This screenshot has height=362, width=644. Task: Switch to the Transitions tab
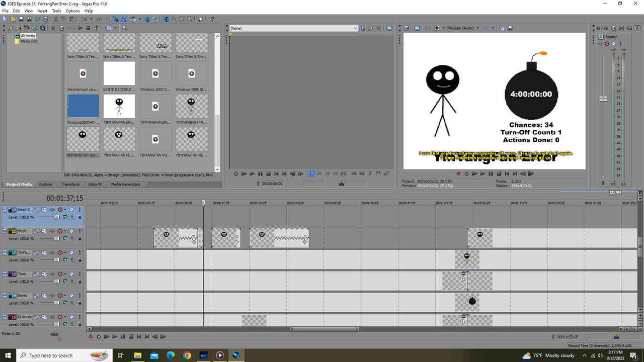coord(70,184)
